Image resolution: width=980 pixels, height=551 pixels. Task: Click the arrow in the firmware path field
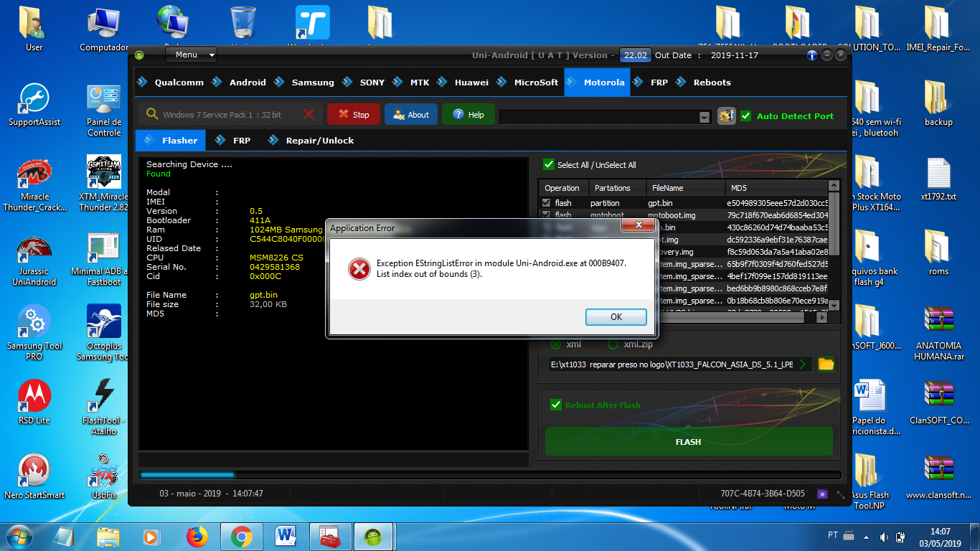pos(803,364)
